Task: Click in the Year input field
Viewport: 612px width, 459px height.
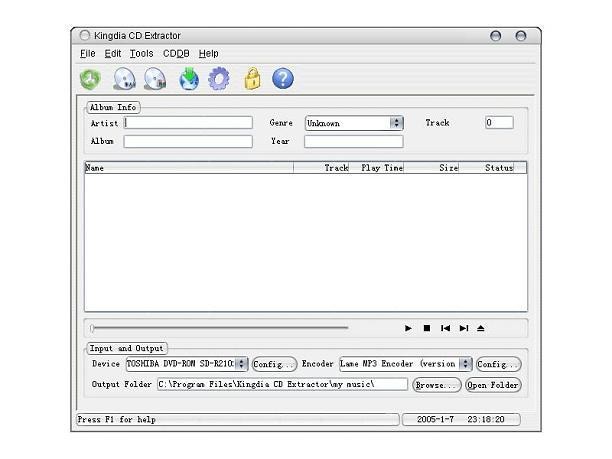Action: coord(354,141)
